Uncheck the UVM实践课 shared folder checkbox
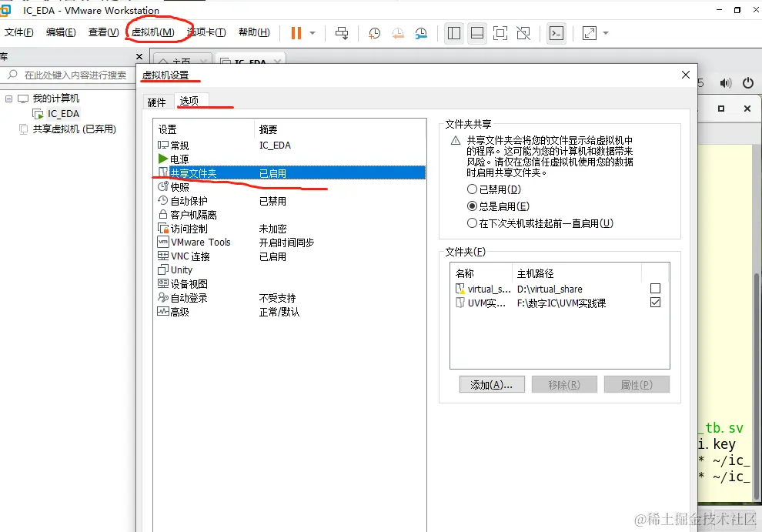762x532 pixels. pyautogui.click(x=655, y=303)
